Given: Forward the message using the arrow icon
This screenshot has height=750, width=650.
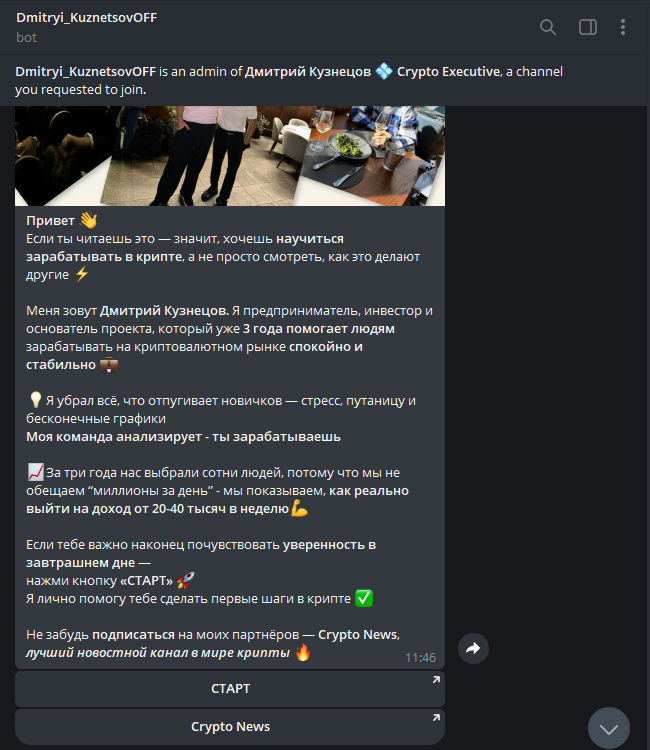Looking at the screenshot, I should pos(473,648).
